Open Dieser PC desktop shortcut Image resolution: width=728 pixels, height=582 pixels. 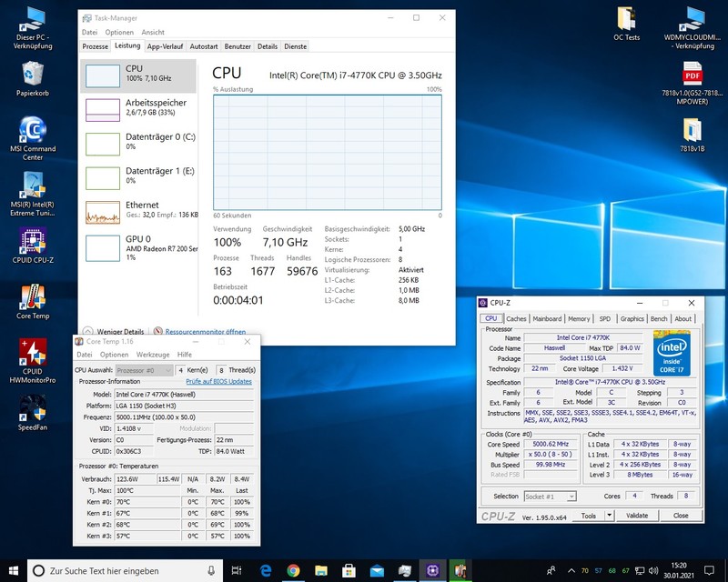coord(33,29)
